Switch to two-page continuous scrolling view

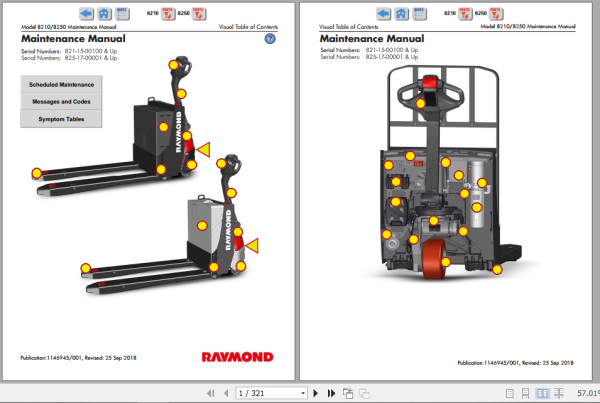[x=559, y=393]
